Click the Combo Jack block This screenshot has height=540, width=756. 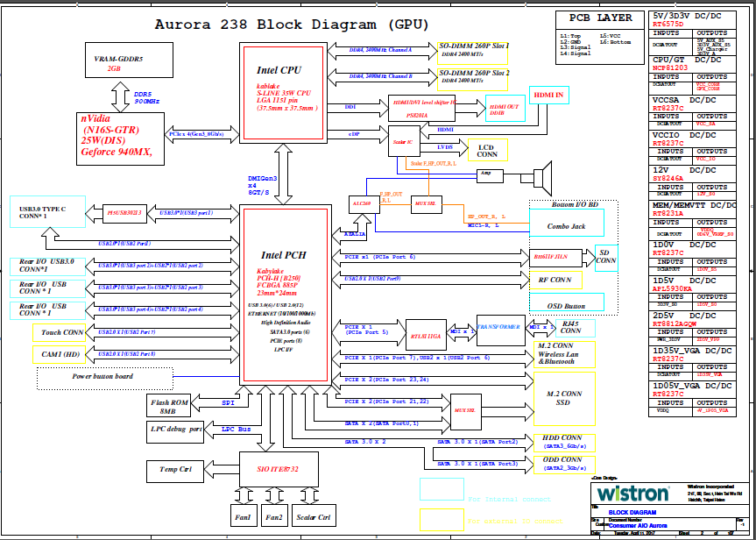567,225
